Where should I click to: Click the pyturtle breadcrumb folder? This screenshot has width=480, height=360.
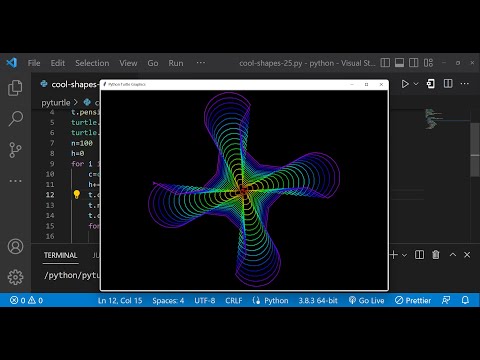click(56, 103)
